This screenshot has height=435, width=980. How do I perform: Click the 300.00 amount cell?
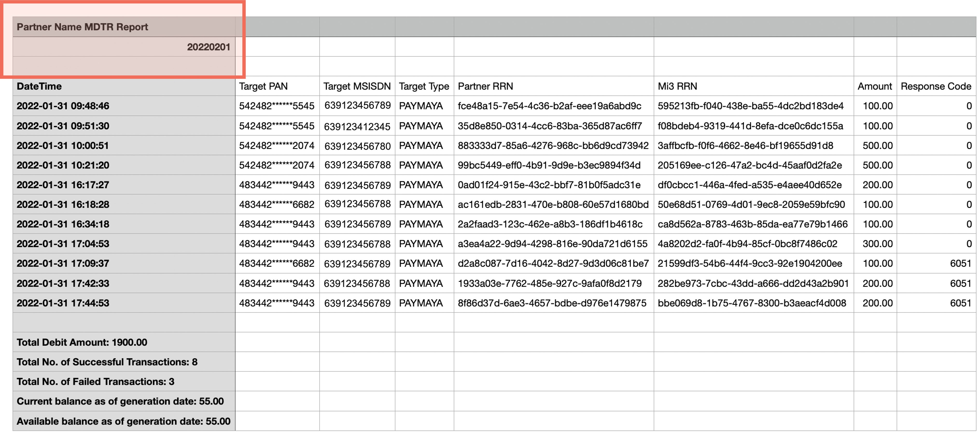click(877, 244)
